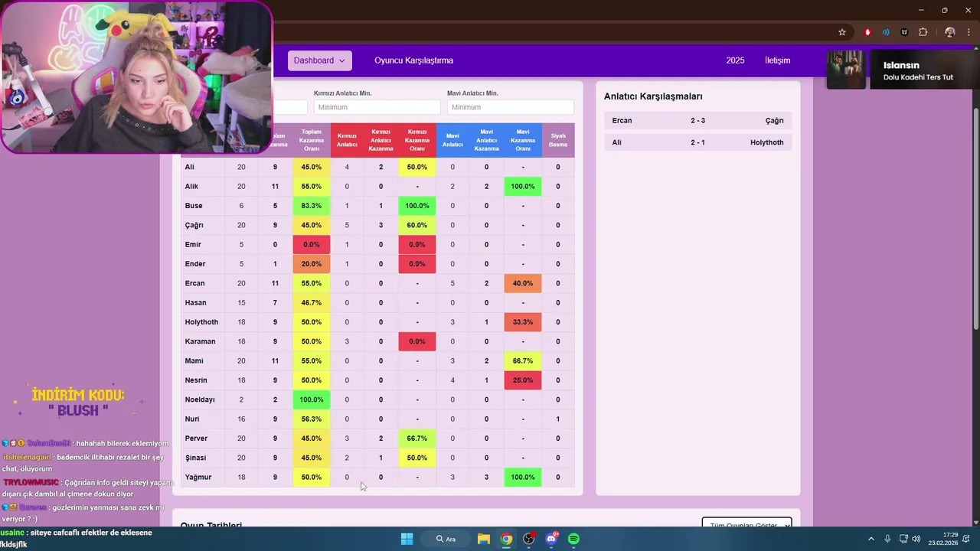Open the Chrome profile avatar
Screen dimensions: 980x551
(x=950, y=32)
